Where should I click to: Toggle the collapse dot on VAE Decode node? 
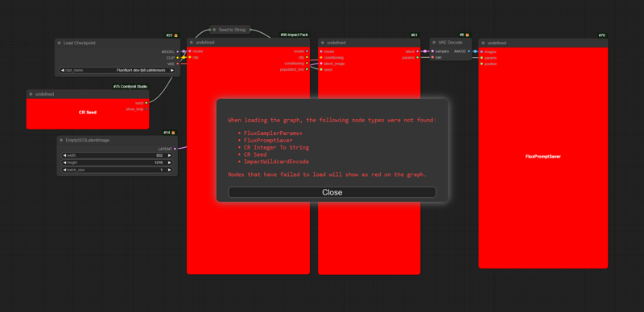434,43
